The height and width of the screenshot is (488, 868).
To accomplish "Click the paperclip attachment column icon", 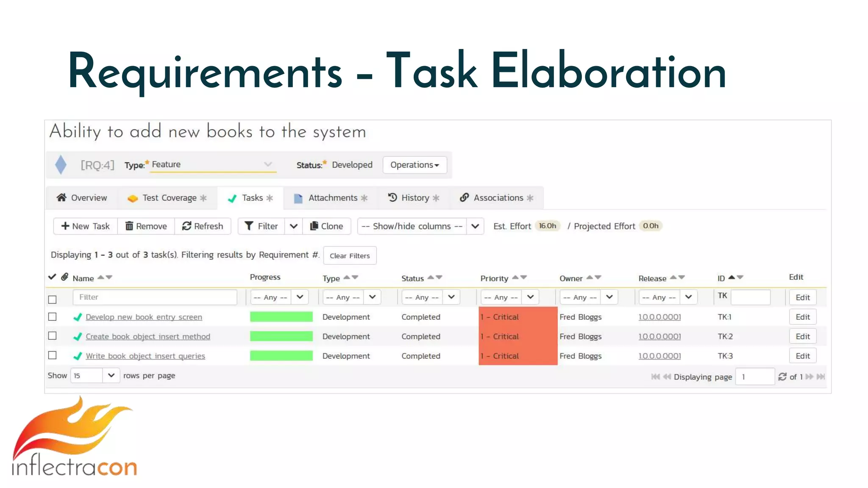I will coord(64,277).
